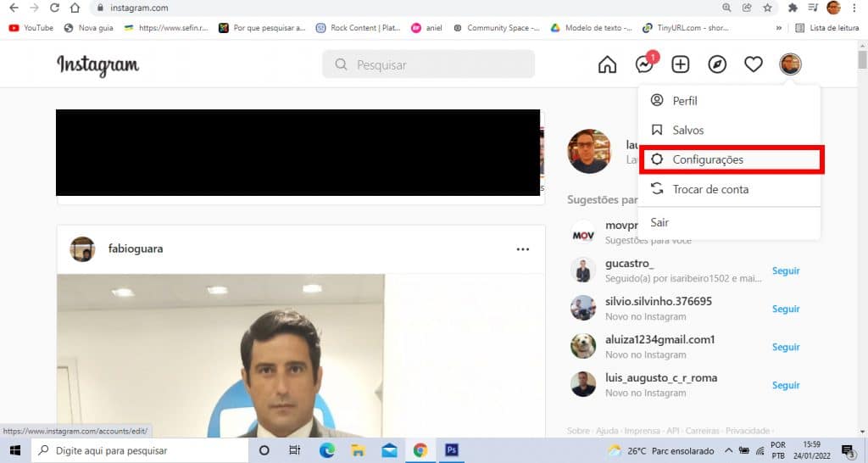This screenshot has width=868, height=463.
Task: Open Explore compass icon
Action: [x=717, y=64]
